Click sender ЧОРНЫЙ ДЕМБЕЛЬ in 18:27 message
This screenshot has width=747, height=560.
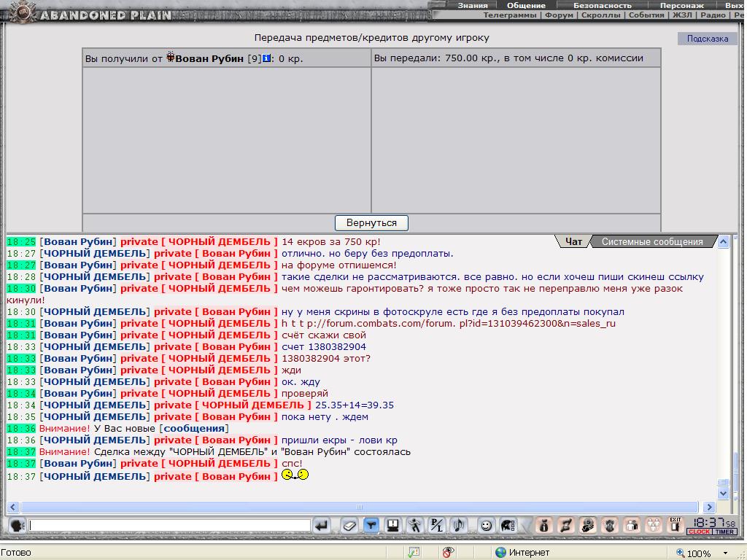pos(95,254)
